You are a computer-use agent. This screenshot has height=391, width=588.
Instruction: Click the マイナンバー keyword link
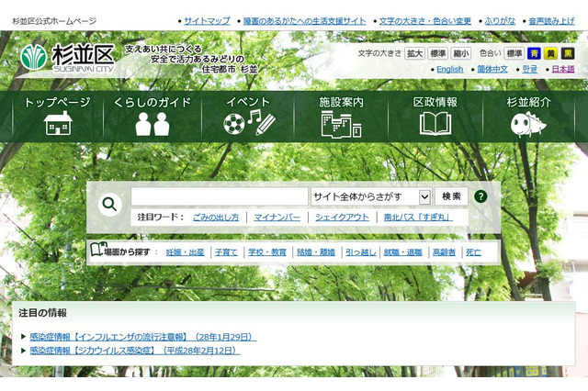[x=277, y=218]
